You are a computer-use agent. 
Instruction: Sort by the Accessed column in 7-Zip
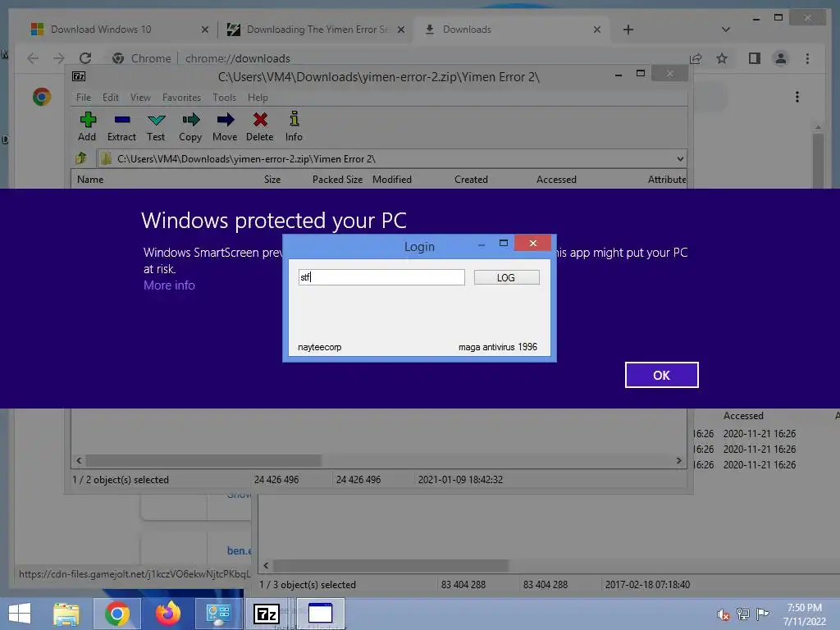pyautogui.click(x=556, y=180)
